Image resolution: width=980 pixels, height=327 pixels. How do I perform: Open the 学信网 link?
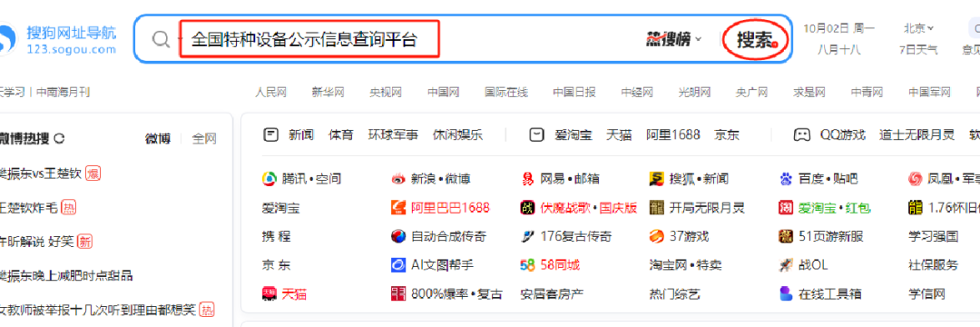point(926,293)
